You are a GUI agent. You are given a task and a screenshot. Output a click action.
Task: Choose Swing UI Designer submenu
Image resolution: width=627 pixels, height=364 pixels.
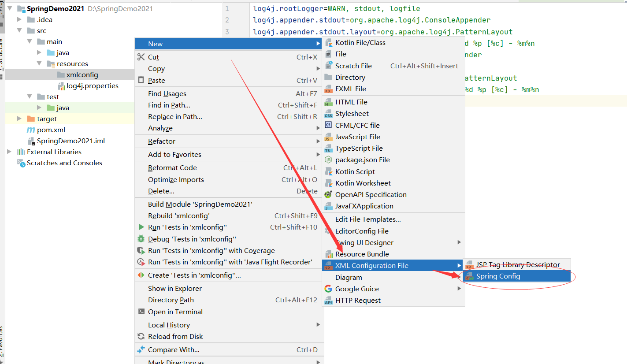pos(393,242)
